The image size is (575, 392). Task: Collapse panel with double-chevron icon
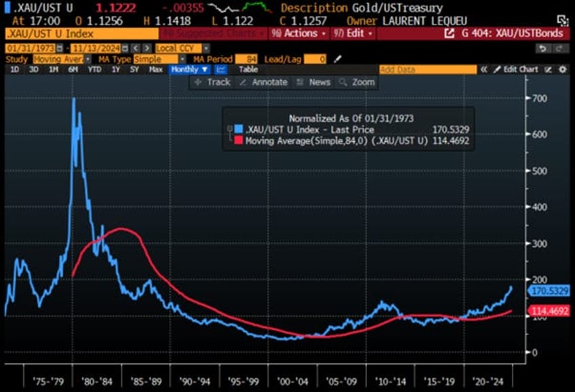click(484, 69)
